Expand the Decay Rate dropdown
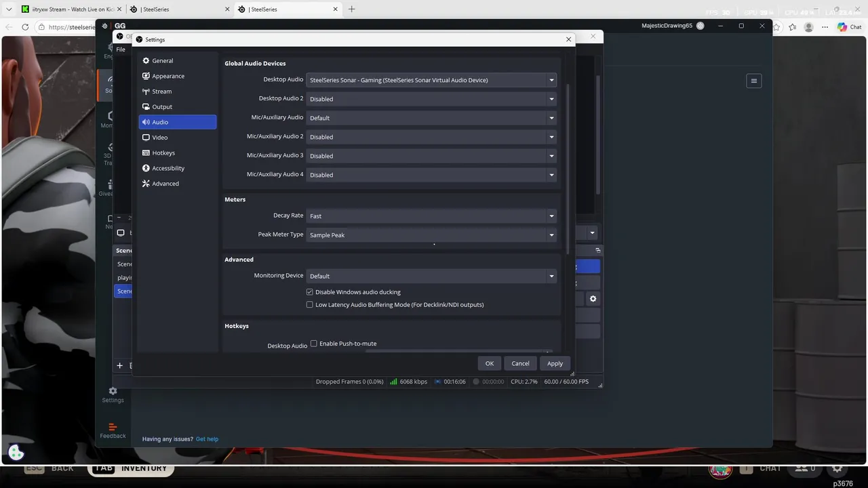The image size is (868, 488). click(x=431, y=216)
